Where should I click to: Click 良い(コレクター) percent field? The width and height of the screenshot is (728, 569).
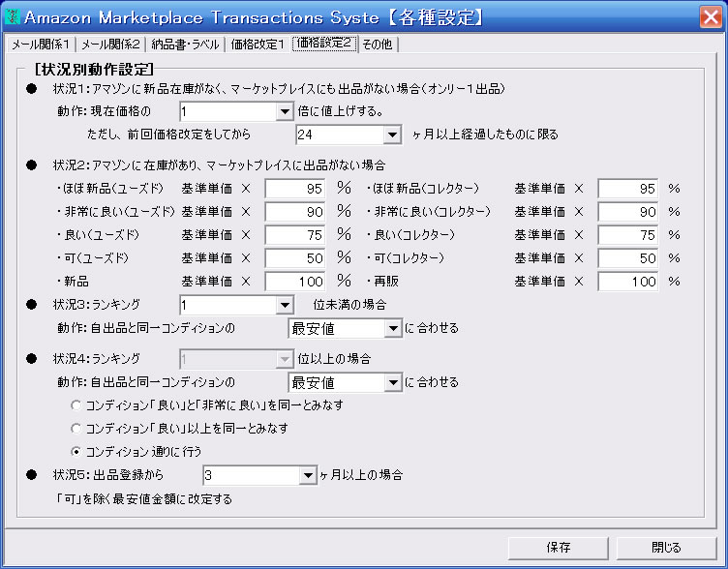point(627,235)
